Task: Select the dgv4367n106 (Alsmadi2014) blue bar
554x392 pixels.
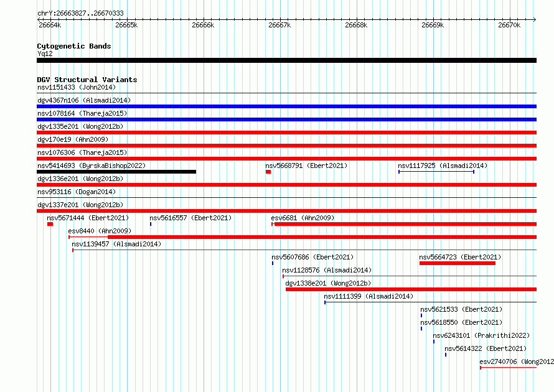Action: coord(286,106)
